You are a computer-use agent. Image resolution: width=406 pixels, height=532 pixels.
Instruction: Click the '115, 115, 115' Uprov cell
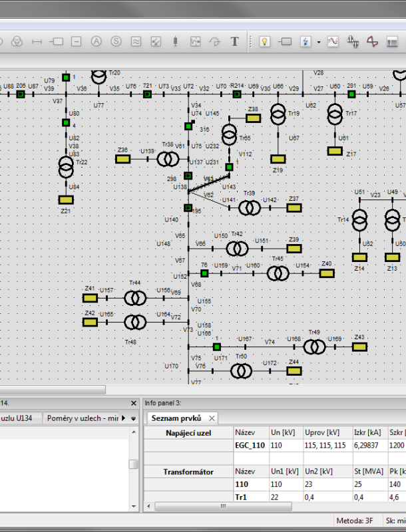click(x=327, y=446)
